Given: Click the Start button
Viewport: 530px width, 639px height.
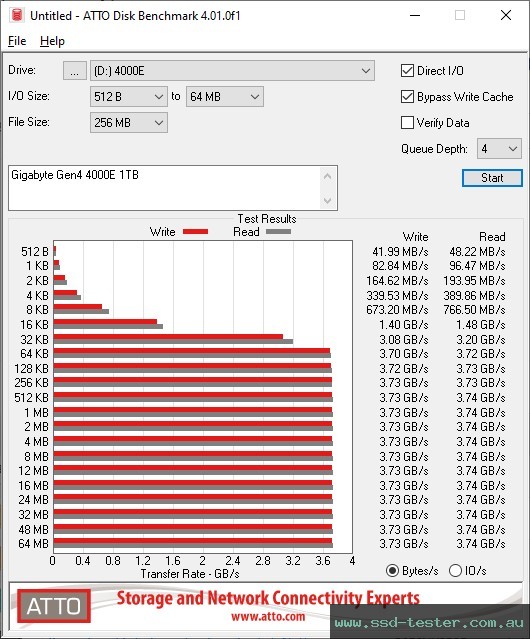Looking at the screenshot, I should pos(492,178).
